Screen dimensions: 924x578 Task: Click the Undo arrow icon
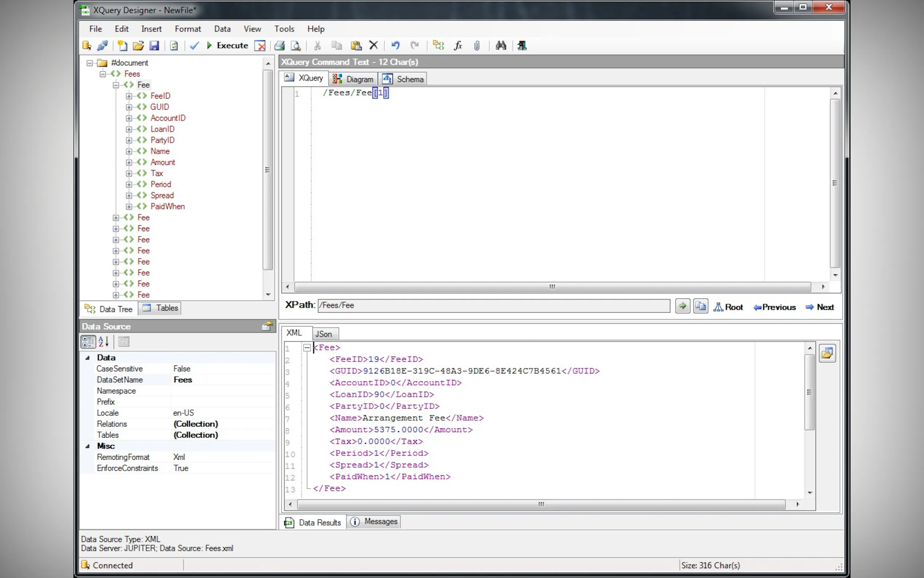click(395, 45)
